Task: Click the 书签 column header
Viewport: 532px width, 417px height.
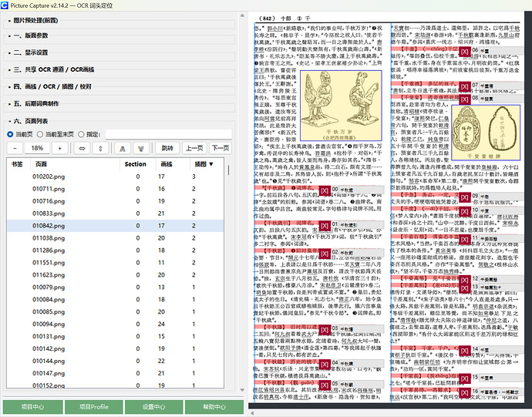Action: (x=17, y=164)
